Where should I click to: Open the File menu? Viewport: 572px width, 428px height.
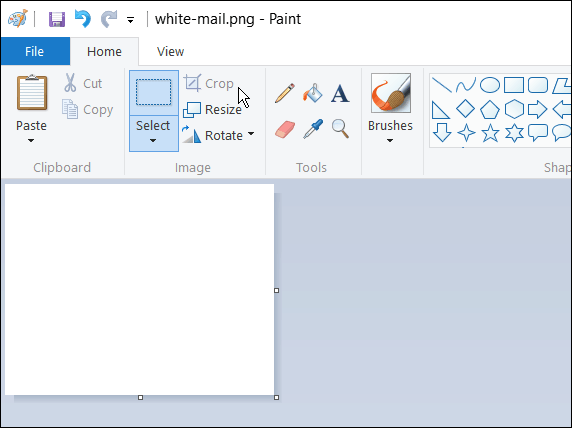click(x=35, y=51)
